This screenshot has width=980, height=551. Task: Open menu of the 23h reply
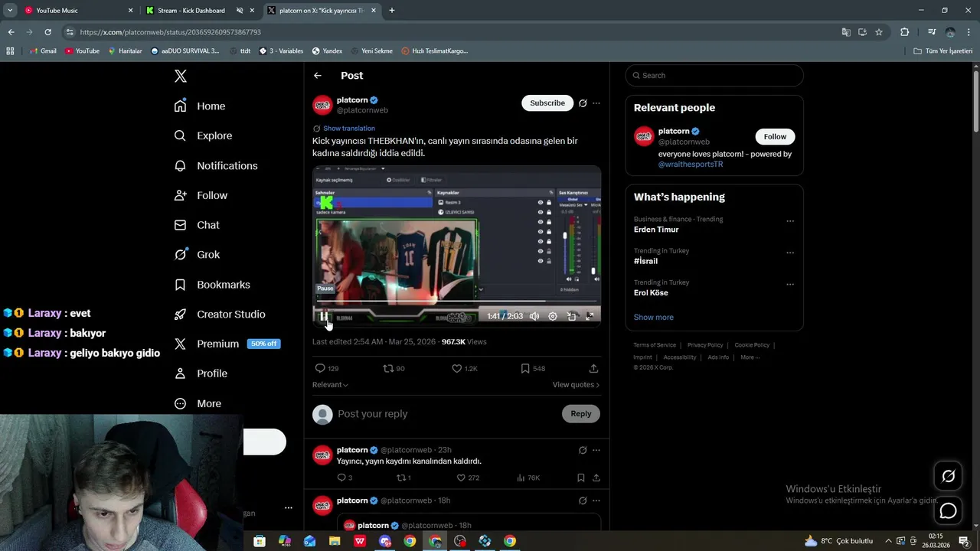596,450
